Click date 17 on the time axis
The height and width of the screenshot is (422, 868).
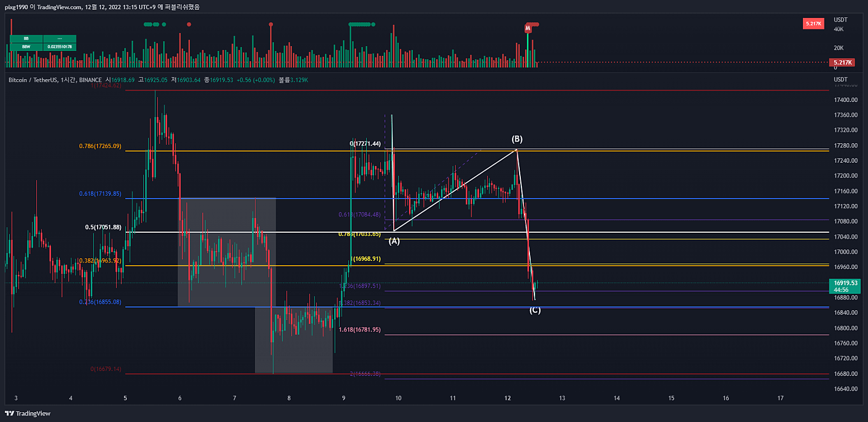[780, 398]
